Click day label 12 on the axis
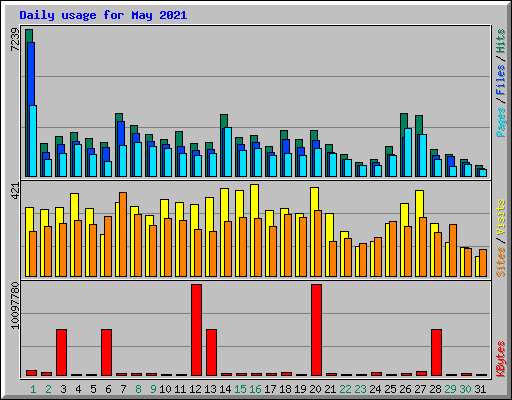This screenshot has height=400, width=512. click(195, 389)
